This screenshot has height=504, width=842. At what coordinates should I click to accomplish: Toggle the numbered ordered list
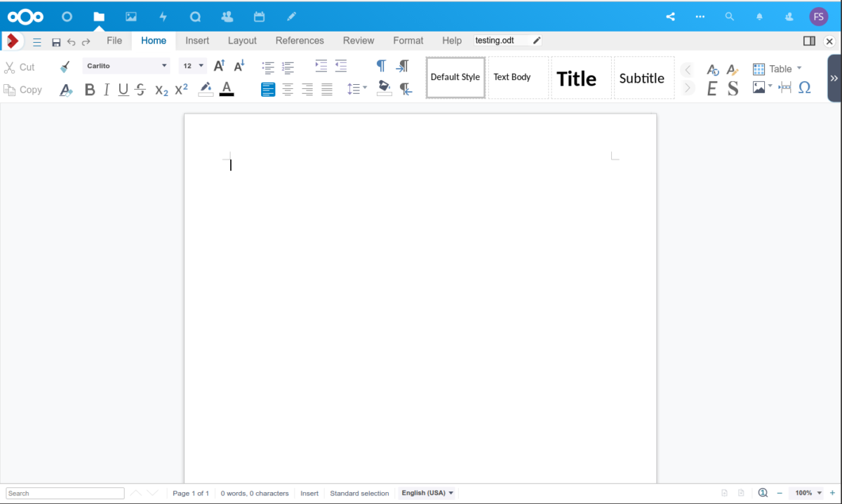[288, 67]
